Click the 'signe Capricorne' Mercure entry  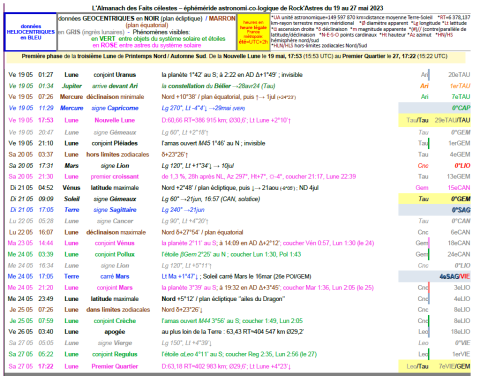[x=115, y=108]
